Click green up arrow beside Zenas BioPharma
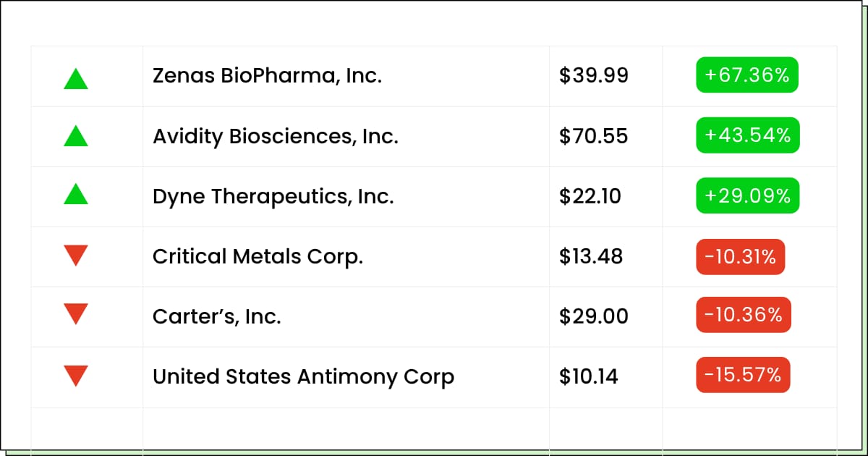 coord(76,78)
